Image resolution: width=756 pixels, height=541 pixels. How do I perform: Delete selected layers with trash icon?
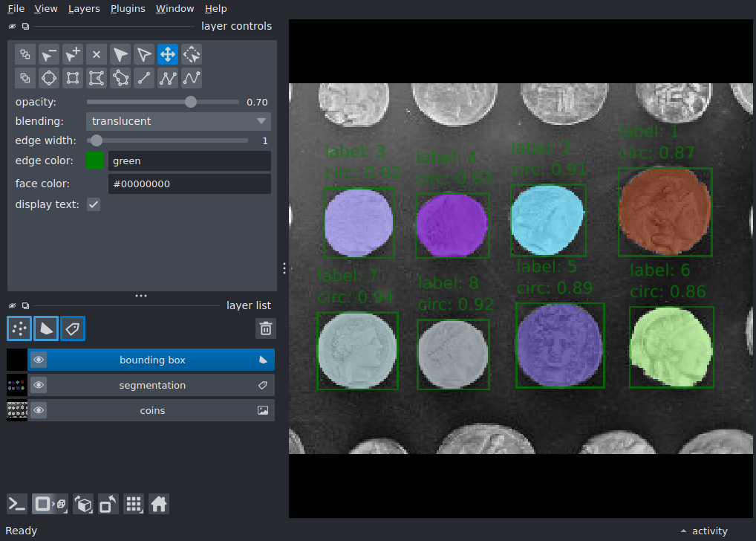266,328
